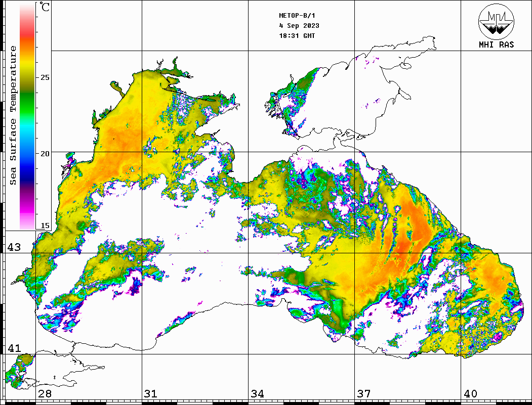The width and height of the screenshot is (532, 405).
Task: Click the latitude label '43'
Action: click(14, 247)
